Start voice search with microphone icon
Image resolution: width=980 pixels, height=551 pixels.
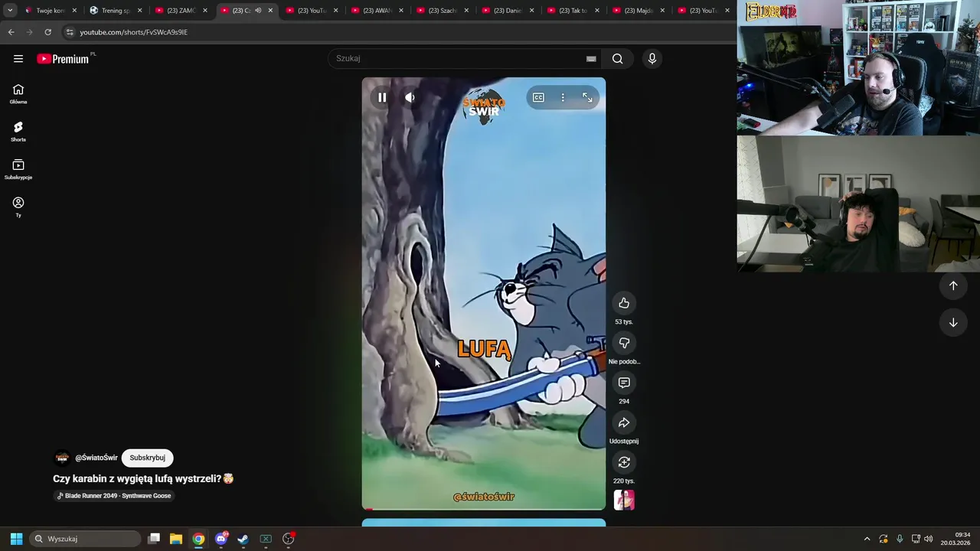[652, 59]
